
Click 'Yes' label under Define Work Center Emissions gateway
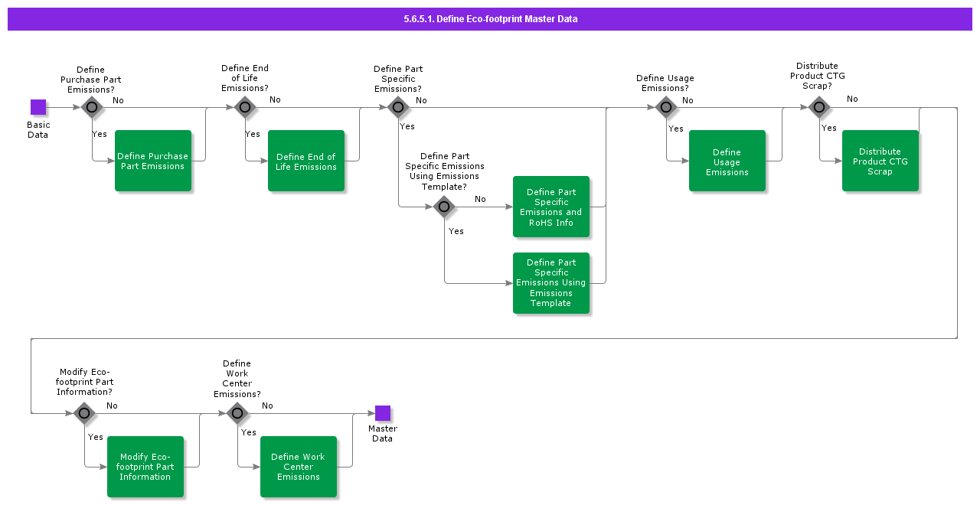pyautogui.click(x=249, y=432)
